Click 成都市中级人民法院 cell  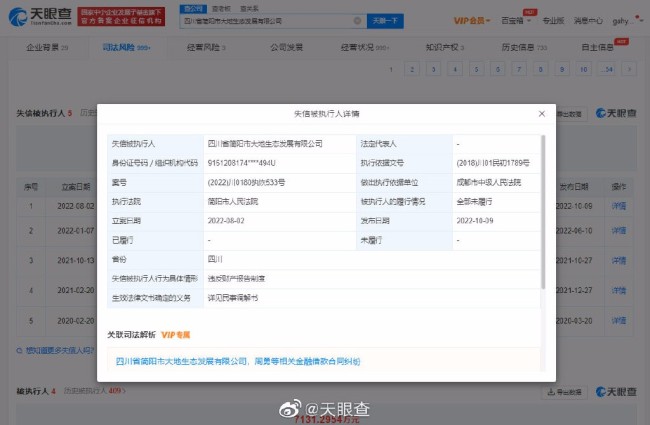(489, 182)
